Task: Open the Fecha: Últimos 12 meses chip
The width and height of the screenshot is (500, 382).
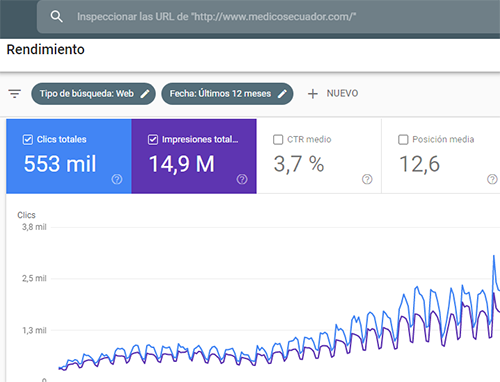Action: point(227,94)
